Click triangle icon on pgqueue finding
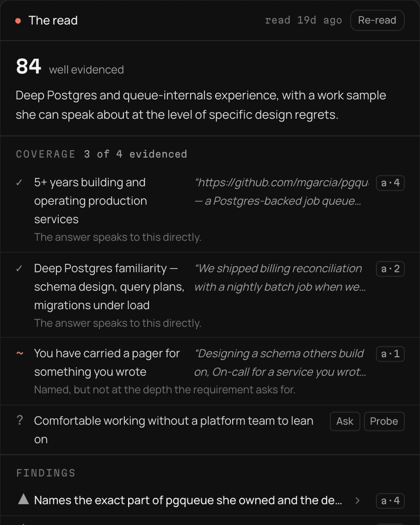 (x=24, y=499)
